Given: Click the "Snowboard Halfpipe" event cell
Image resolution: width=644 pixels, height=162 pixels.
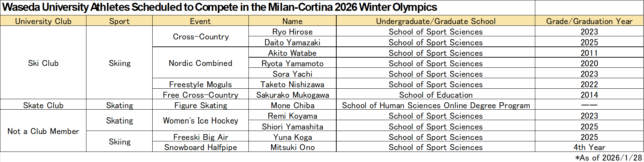Looking at the screenshot, I should tap(200, 147).
